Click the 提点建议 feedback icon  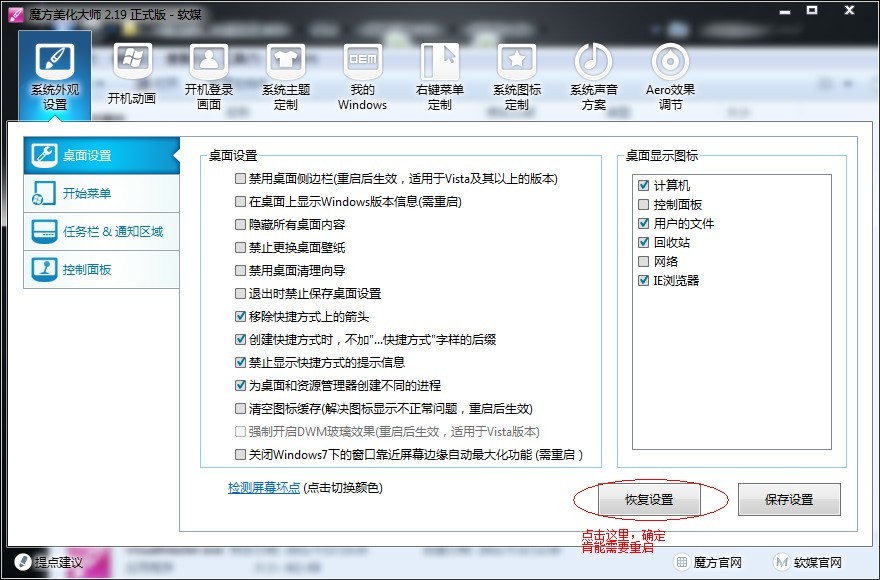[22, 561]
